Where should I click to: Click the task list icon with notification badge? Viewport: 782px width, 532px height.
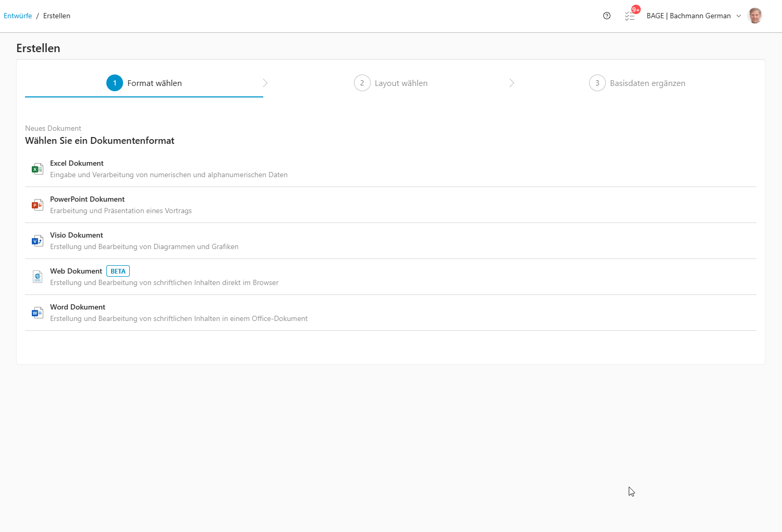630,16
